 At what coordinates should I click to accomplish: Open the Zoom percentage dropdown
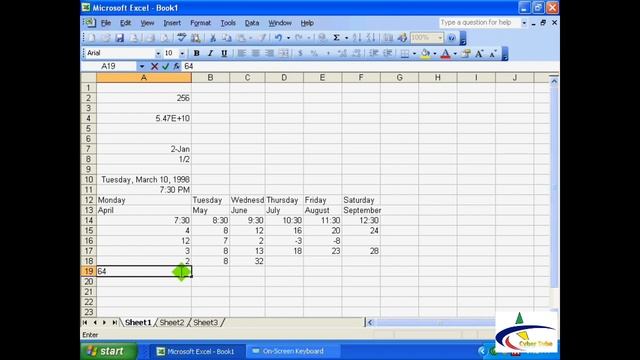pyautogui.click(x=440, y=38)
